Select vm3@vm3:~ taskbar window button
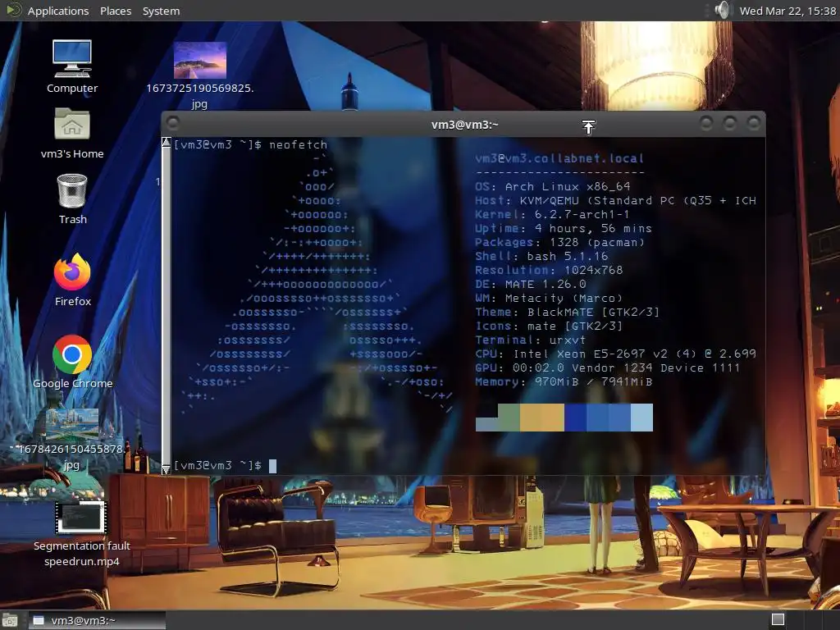Screen dimensions: 840x630 [x=97, y=620]
